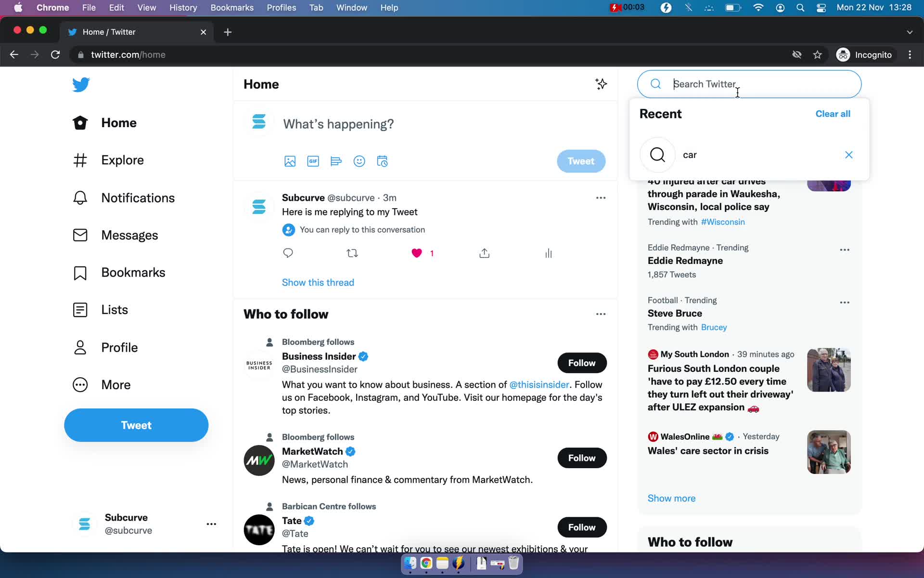Toggle Top Tweets sparkle icon
Image resolution: width=924 pixels, height=578 pixels.
pos(601,84)
